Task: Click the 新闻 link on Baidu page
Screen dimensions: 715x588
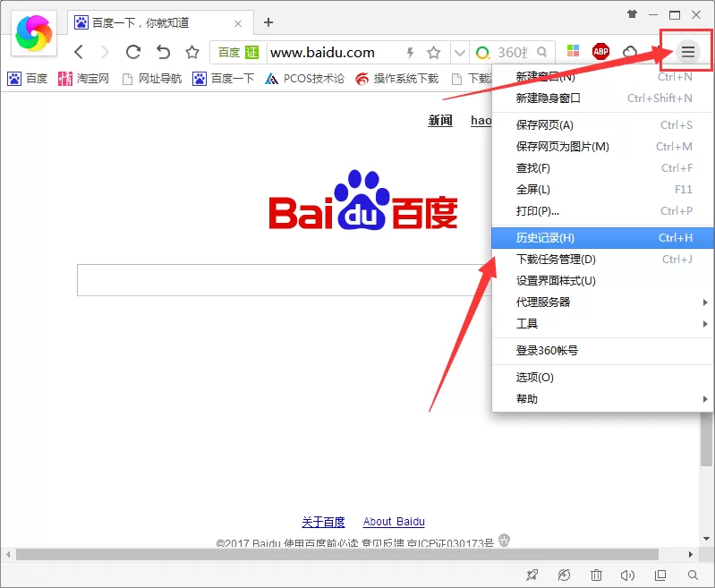Action: point(440,121)
